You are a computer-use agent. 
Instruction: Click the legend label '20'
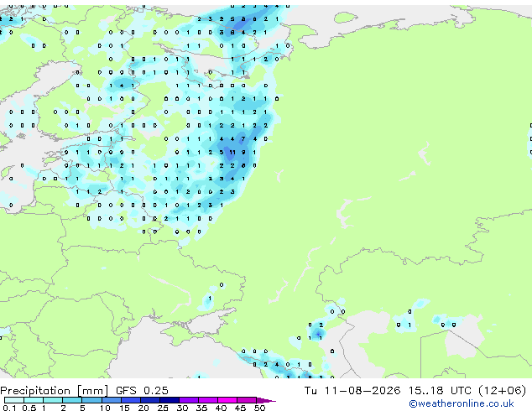[143, 408]
